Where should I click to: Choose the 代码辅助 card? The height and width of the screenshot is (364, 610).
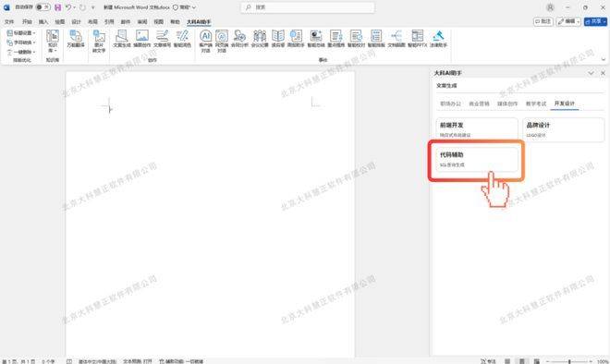477,159
